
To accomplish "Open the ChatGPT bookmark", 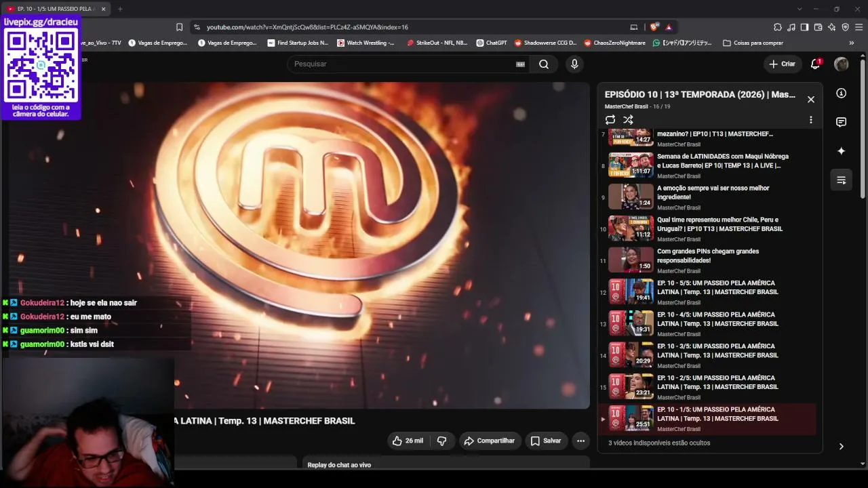I will [492, 43].
